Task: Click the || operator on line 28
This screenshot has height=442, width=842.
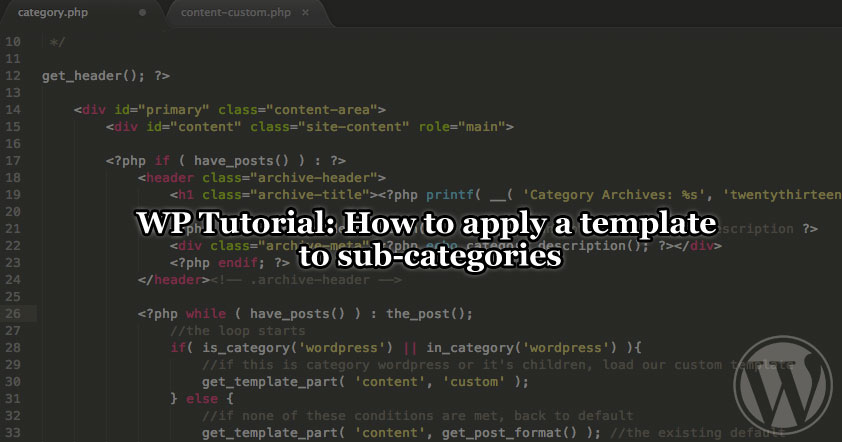Action: tap(410, 347)
